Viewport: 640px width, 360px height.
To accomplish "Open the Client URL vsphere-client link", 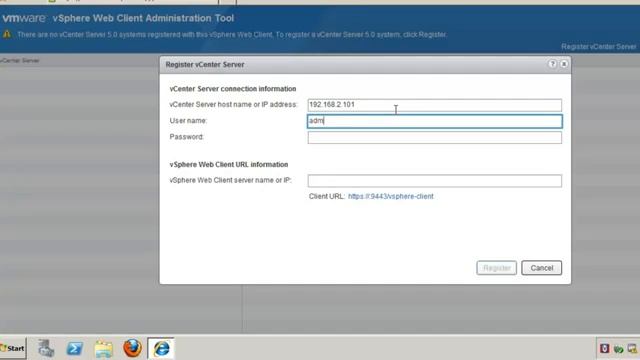I will click(x=391, y=196).
